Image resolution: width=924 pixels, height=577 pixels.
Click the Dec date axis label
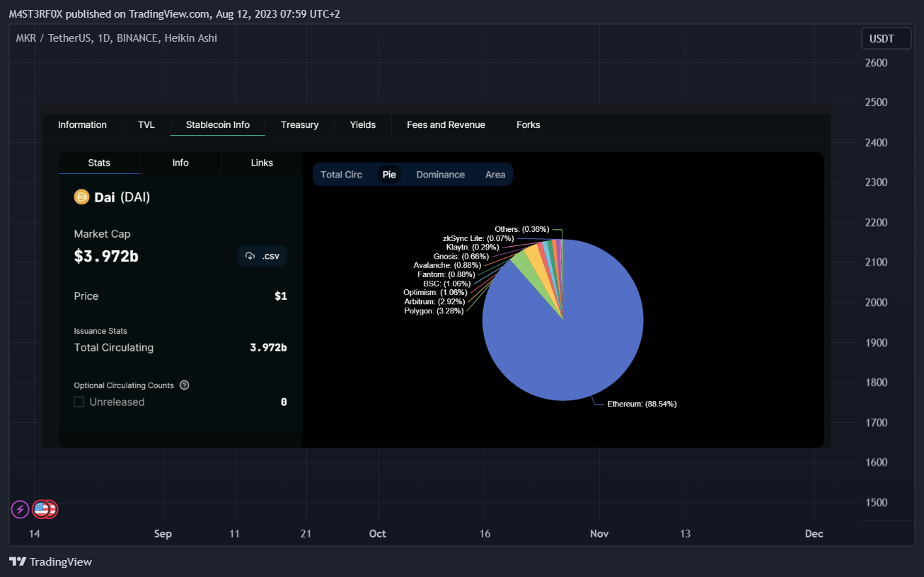(814, 533)
